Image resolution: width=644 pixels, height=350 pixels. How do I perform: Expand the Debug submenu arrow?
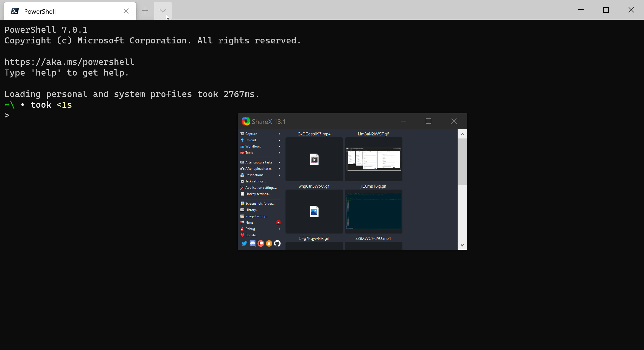[x=279, y=229]
